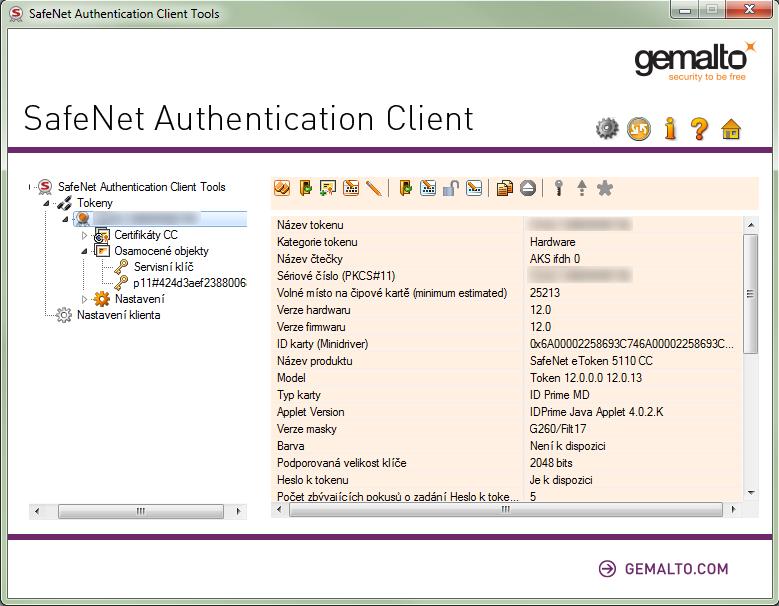The width and height of the screenshot is (779, 606).
Task: Open the About info icon
Action: click(670, 129)
